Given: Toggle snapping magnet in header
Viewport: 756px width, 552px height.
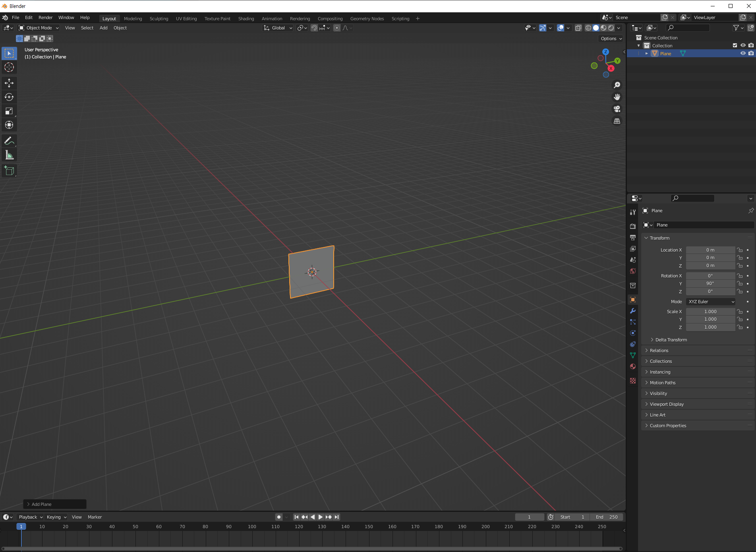Looking at the screenshot, I should click(314, 28).
